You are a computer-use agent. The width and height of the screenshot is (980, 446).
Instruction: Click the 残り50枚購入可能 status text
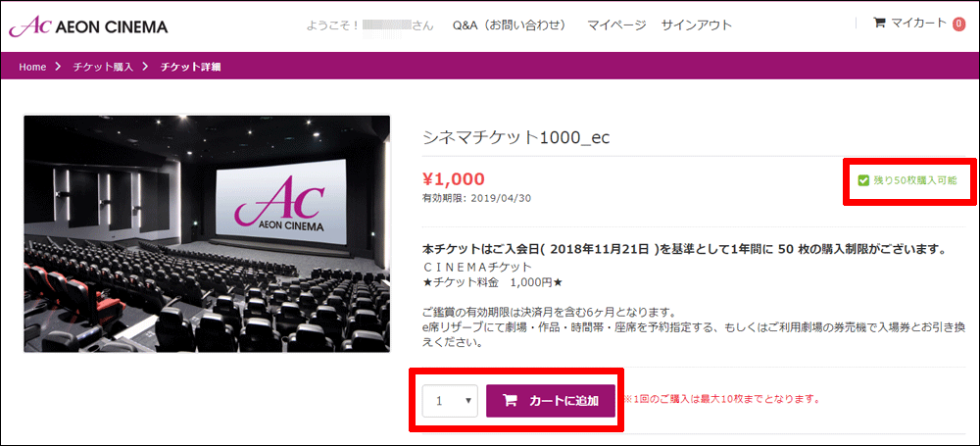(915, 180)
